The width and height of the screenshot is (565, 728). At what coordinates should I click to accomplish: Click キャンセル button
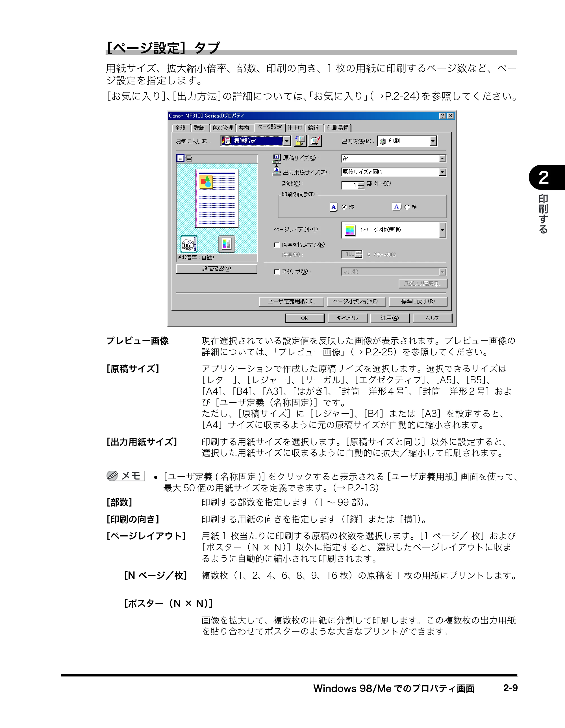[x=347, y=318]
